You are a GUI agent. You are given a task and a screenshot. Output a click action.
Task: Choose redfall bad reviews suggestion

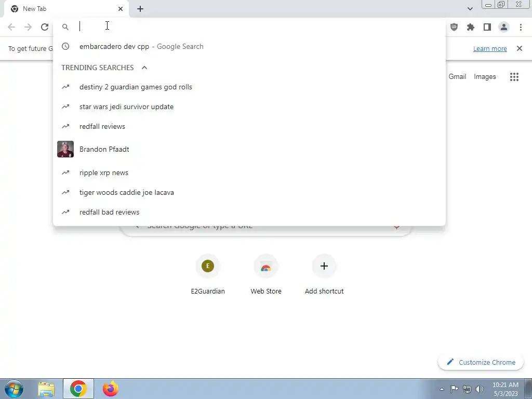pos(249,212)
